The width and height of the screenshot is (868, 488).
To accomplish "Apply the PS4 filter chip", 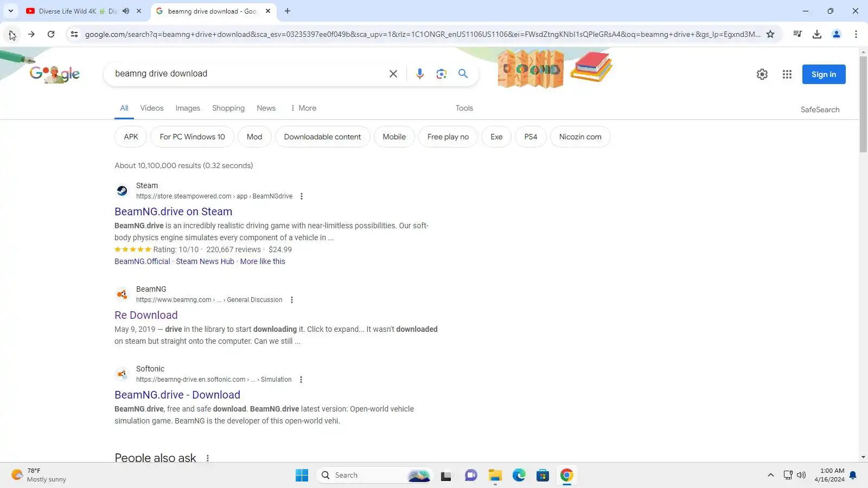I will coord(531,137).
